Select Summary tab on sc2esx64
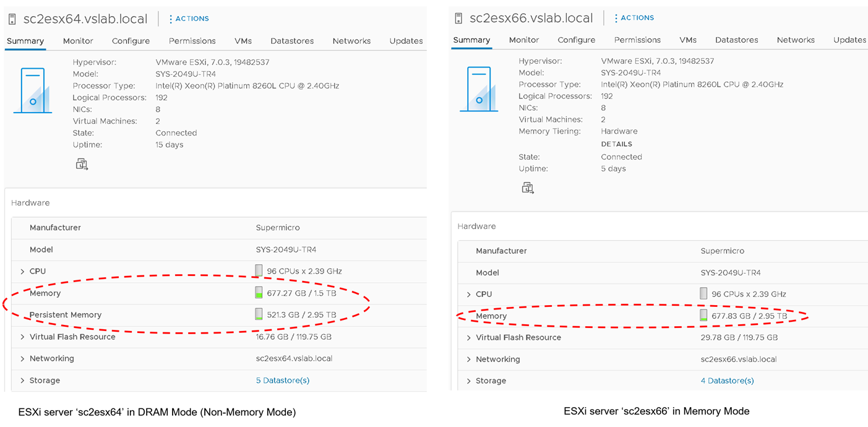Image resolution: width=868 pixels, height=427 pixels. pyautogui.click(x=25, y=41)
